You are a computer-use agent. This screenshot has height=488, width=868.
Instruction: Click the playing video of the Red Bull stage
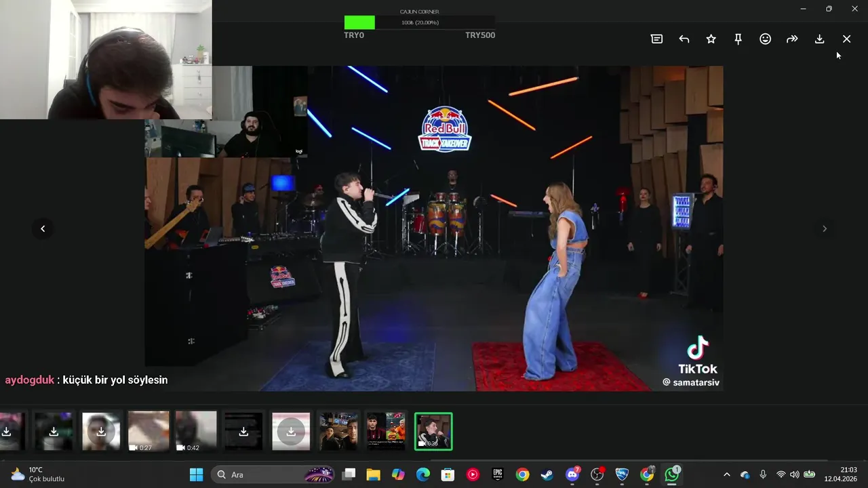(434, 228)
